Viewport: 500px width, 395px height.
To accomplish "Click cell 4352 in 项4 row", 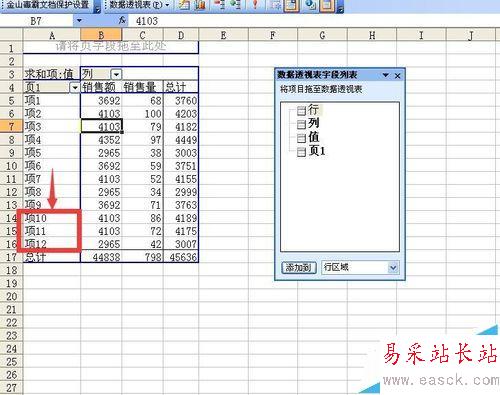I will click(101, 140).
